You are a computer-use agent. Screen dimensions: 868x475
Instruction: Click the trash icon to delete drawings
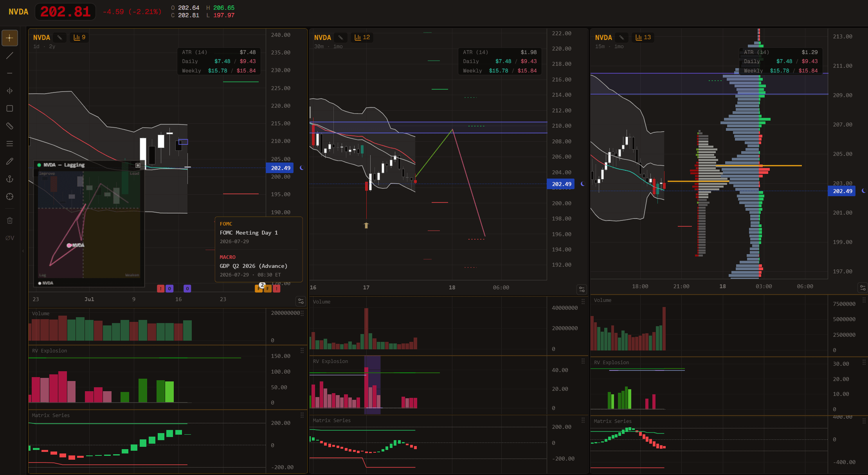click(10, 220)
